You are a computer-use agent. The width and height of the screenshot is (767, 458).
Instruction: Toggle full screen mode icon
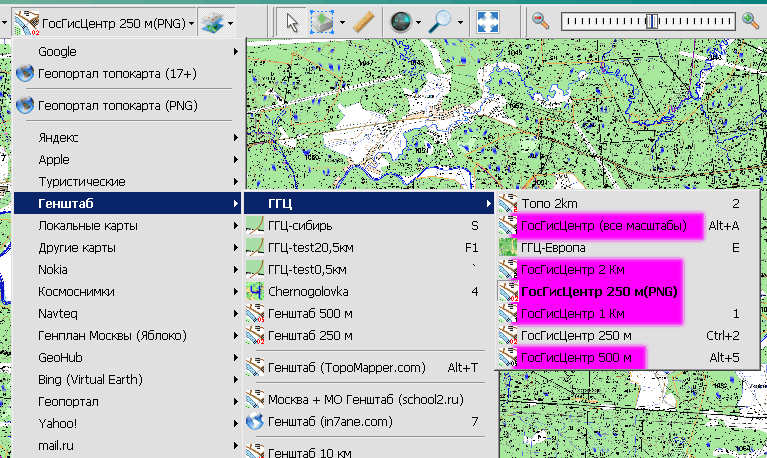488,23
